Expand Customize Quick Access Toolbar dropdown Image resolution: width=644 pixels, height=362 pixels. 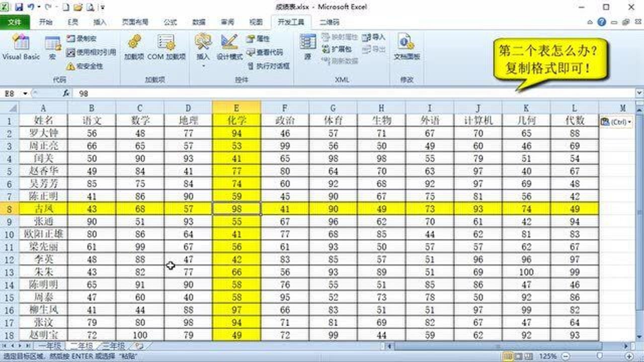coord(103,8)
